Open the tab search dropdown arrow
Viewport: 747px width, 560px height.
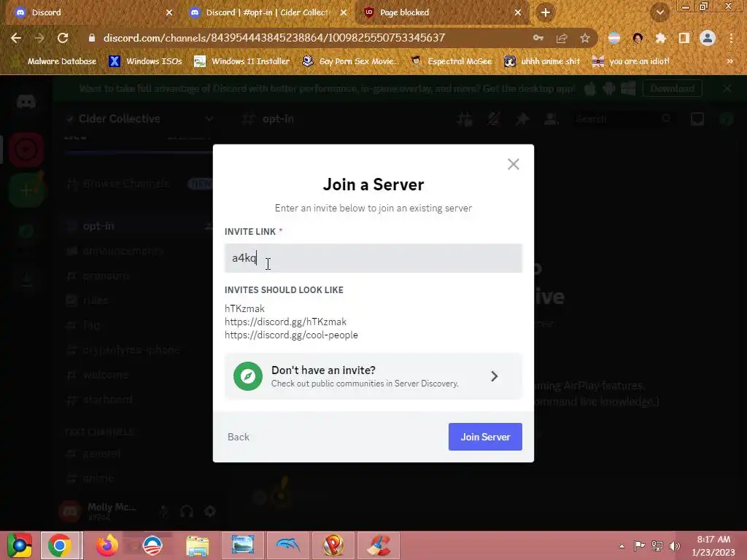coord(659,12)
